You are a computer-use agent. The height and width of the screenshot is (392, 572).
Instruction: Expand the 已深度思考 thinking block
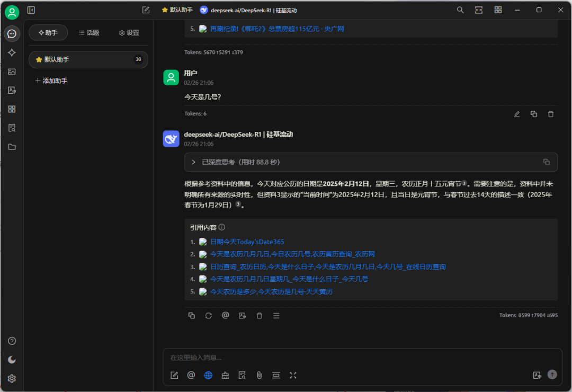point(371,162)
